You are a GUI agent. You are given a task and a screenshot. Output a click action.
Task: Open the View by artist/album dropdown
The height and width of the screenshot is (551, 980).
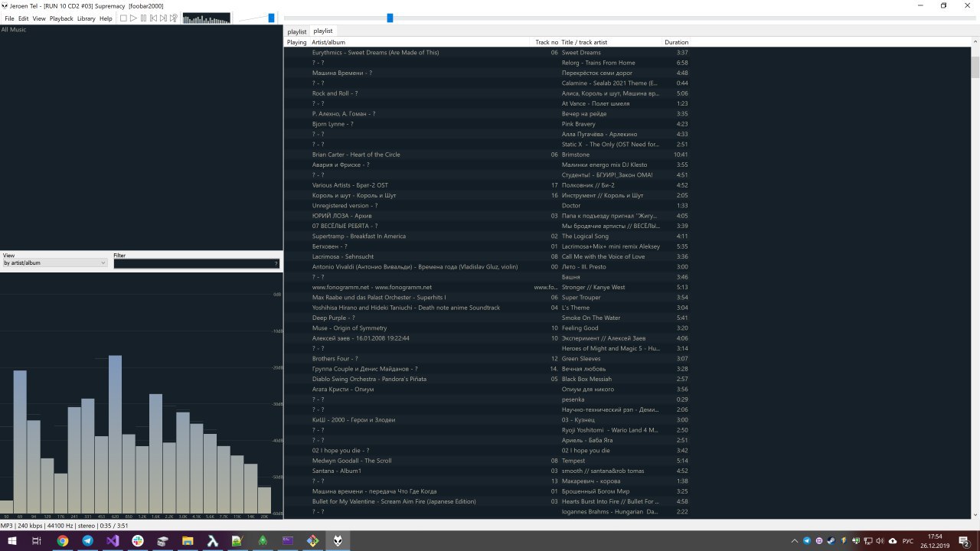(54, 262)
